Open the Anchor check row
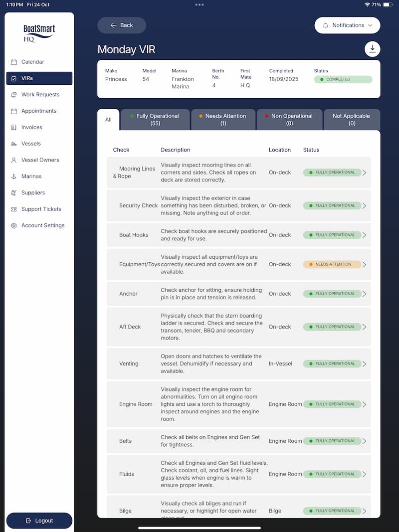Screen dimensions: 399x532 (x=238, y=294)
